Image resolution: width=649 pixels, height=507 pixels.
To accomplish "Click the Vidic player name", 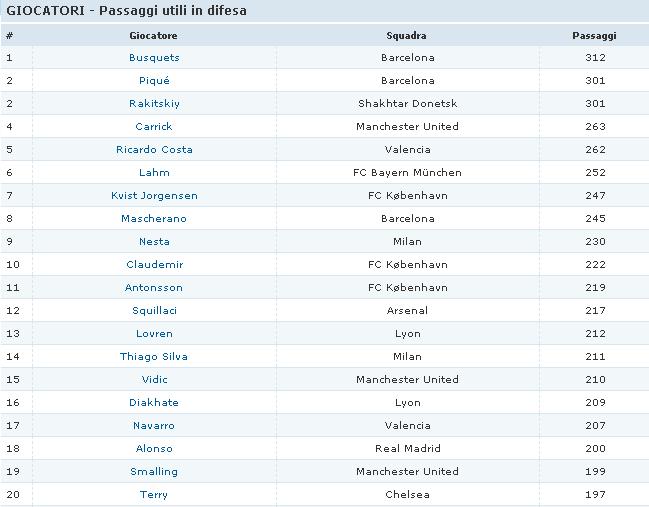I will [154, 380].
